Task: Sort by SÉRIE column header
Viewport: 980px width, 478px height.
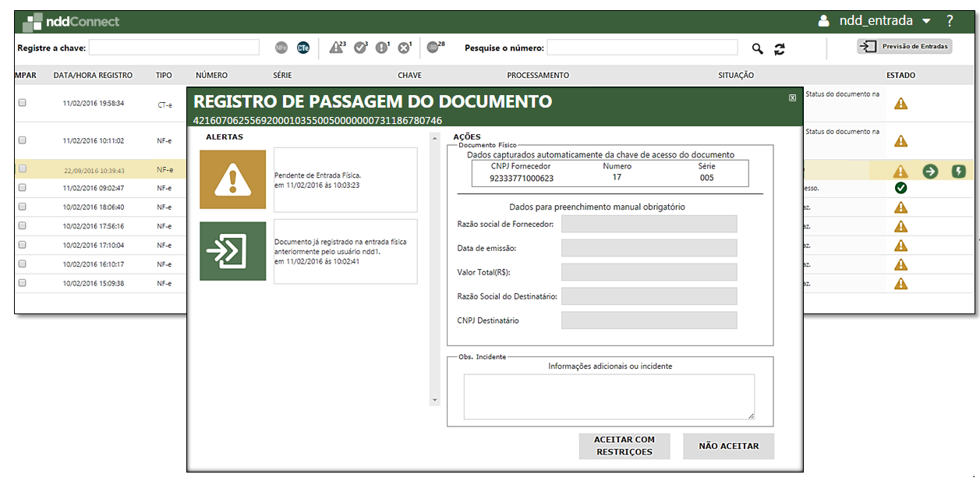Action: pos(282,76)
